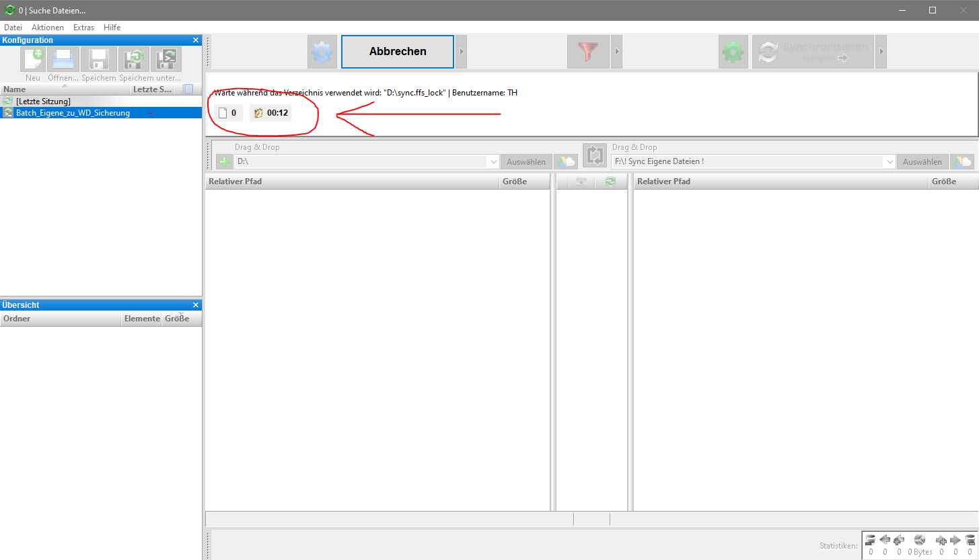Select the [Letzte Sitzung] configuration
The width and height of the screenshot is (979, 560).
click(x=101, y=101)
